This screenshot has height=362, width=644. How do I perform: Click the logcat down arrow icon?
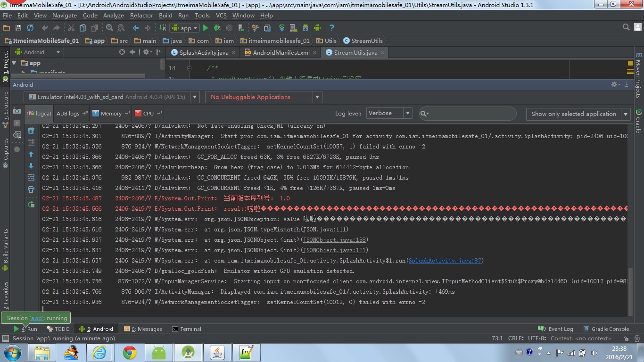(31, 166)
